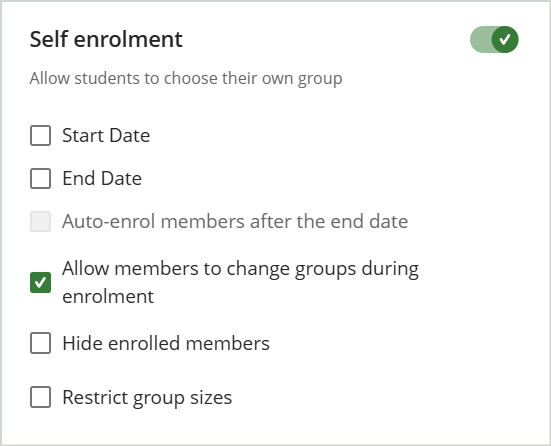Click the greyed-out Auto-enrol members checkbox
Screen dimensions: 551x446
(x=40, y=221)
